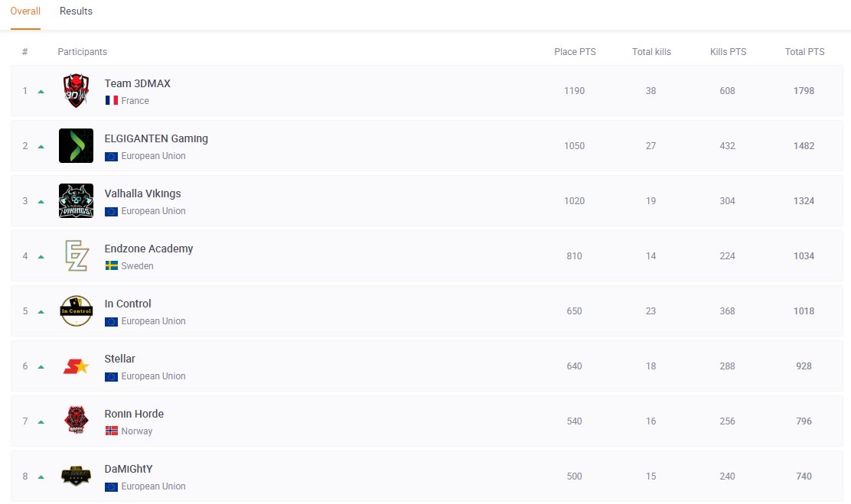
Task: Click the Valhalla Vikings logo
Action: pyautogui.click(x=76, y=200)
